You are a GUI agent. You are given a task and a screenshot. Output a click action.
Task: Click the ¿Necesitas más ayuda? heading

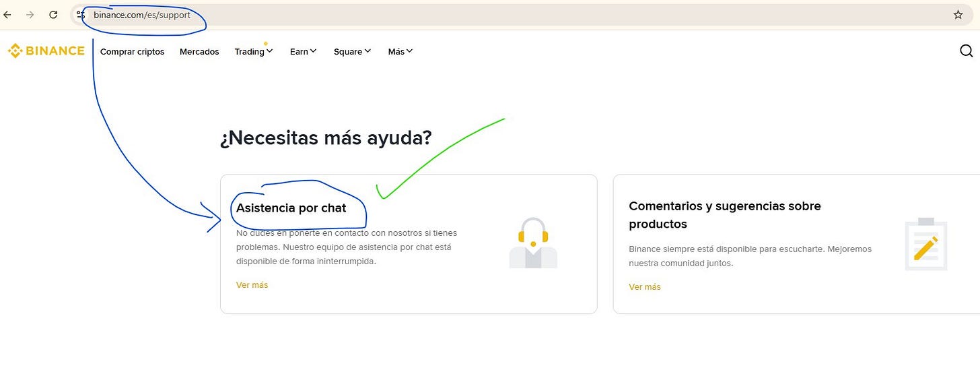(x=326, y=137)
